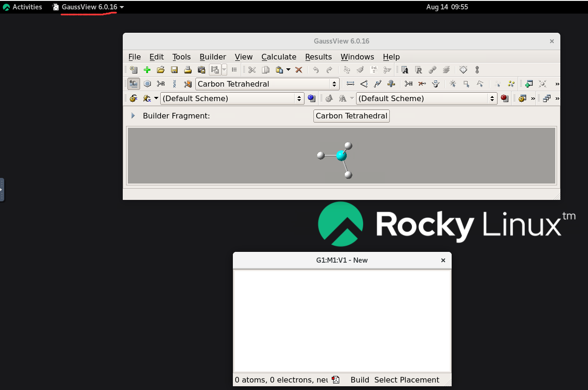Screen dimensions: 588x390
Task: Click the yellow Select All Atoms icon
Action: point(511,84)
